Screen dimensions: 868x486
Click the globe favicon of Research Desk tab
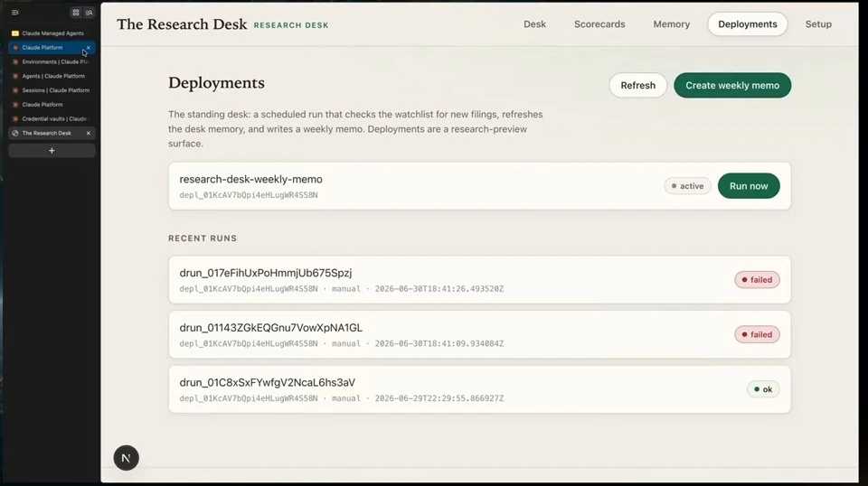point(15,134)
